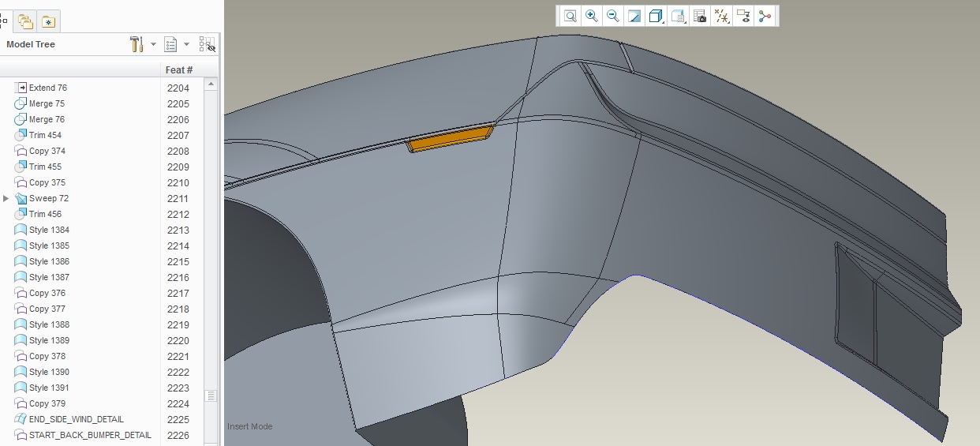Screen dimensions: 980x446
Task: Click the Model Tree scrollbar thumb
Action: 211,395
